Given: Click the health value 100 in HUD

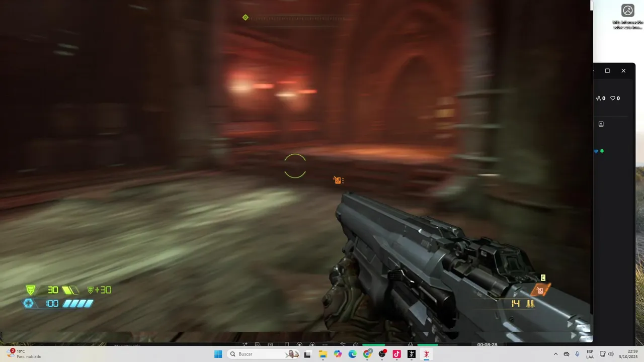Looking at the screenshot, I should pos(52,304).
